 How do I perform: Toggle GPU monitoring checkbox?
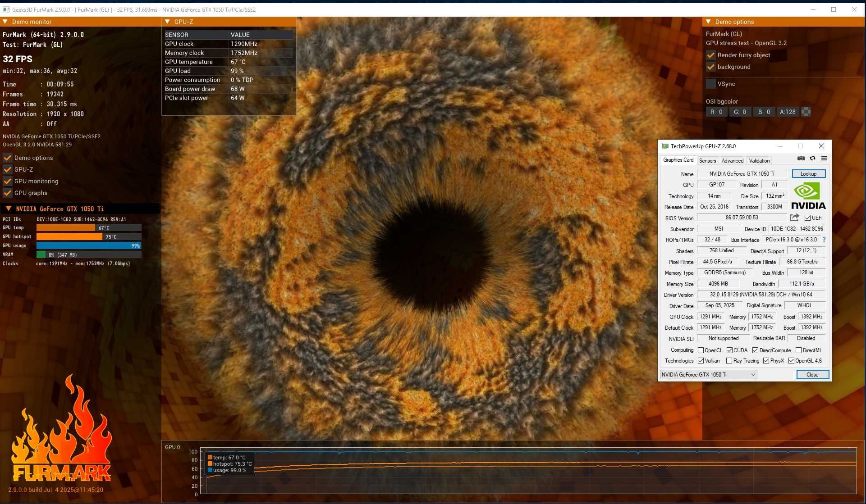pyautogui.click(x=8, y=181)
